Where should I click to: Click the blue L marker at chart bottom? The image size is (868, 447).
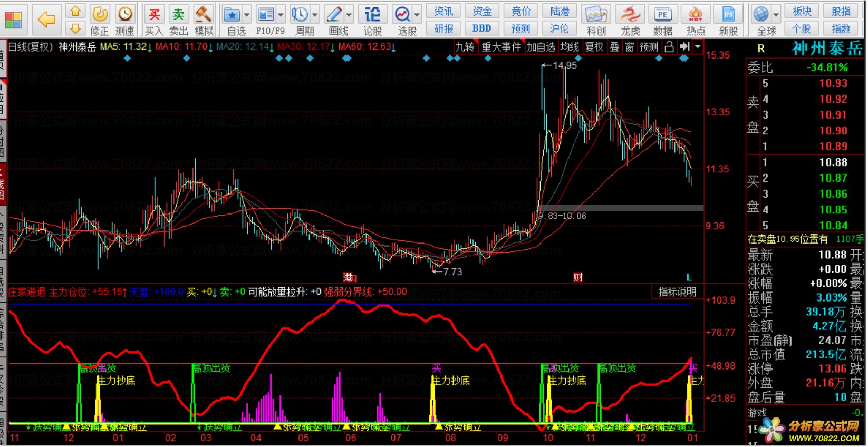click(x=689, y=277)
